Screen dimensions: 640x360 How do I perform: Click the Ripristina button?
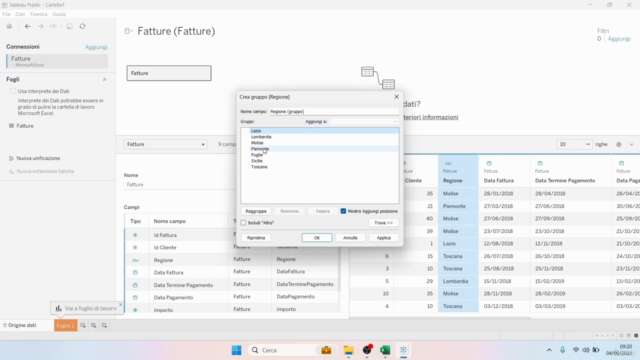pos(256,238)
